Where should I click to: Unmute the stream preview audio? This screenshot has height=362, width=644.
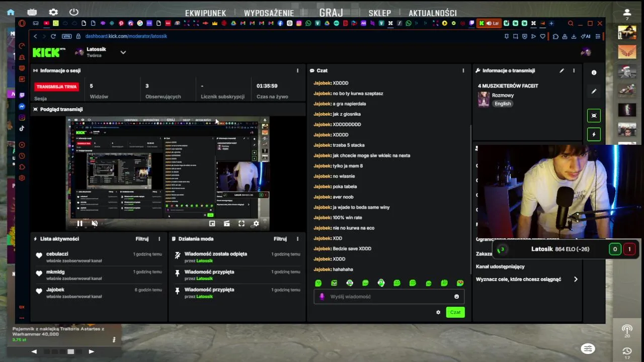tap(95, 224)
